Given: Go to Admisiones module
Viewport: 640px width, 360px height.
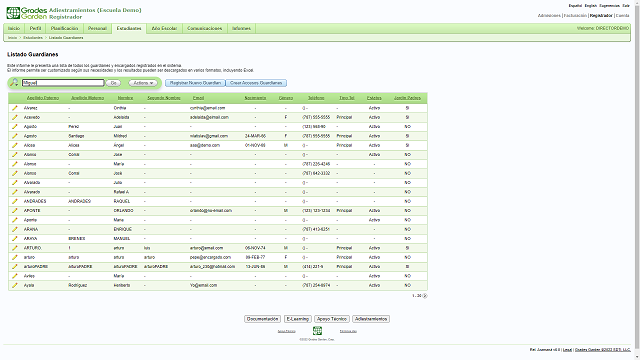Looking at the screenshot, I should [x=549, y=16].
